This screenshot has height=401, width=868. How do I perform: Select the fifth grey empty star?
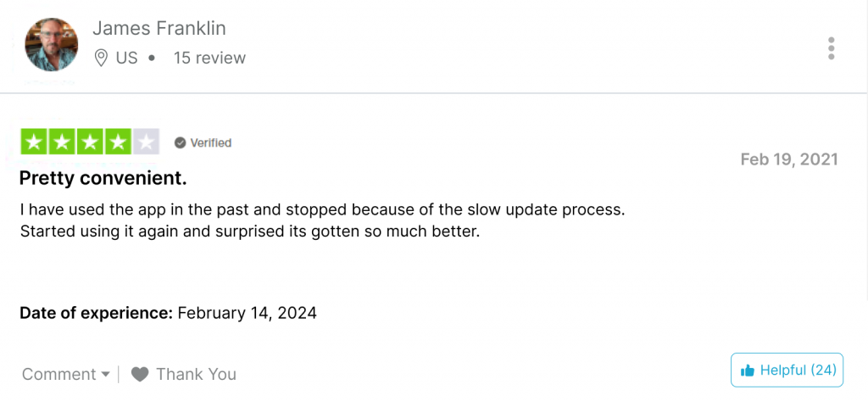[146, 142]
